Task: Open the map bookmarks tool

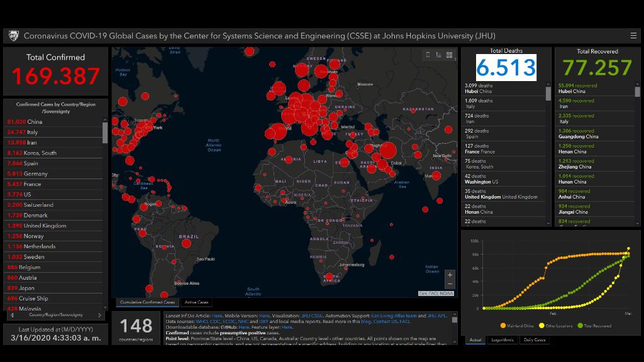Action: (428, 55)
